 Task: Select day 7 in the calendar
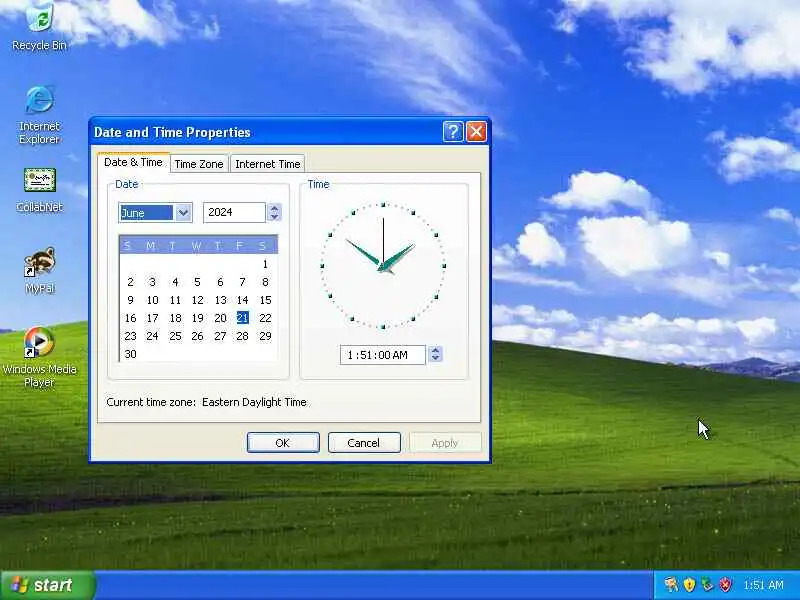(242, 282)
